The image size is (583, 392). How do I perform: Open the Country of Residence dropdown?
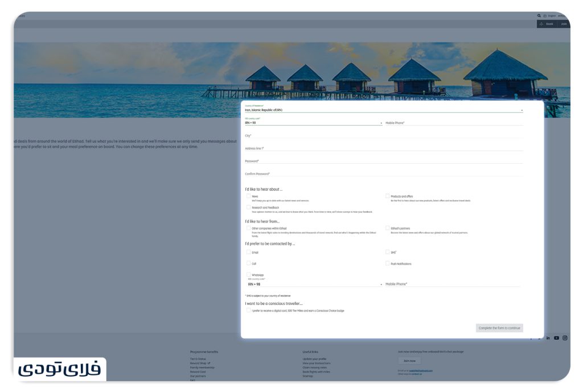384,109
